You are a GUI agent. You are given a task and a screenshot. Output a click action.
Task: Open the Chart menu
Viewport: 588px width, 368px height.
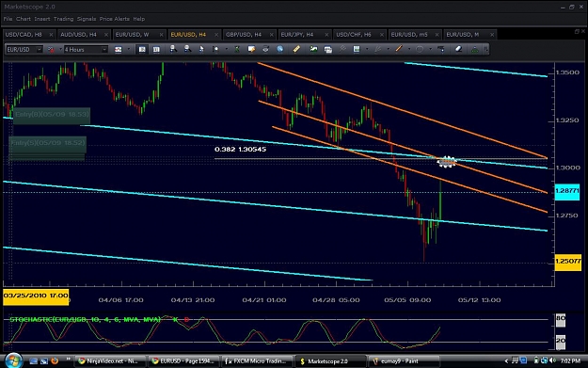pyautogui.click(x=24, y=19)
